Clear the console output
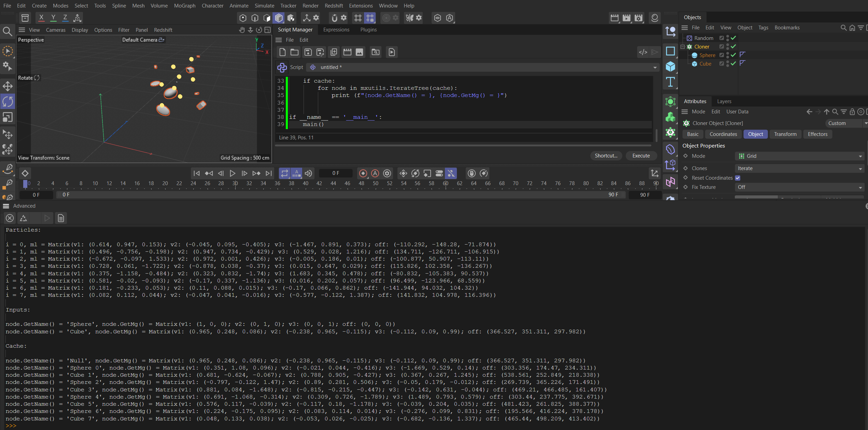The width and height of the screenshot is (868, 430). pos(10,218)
